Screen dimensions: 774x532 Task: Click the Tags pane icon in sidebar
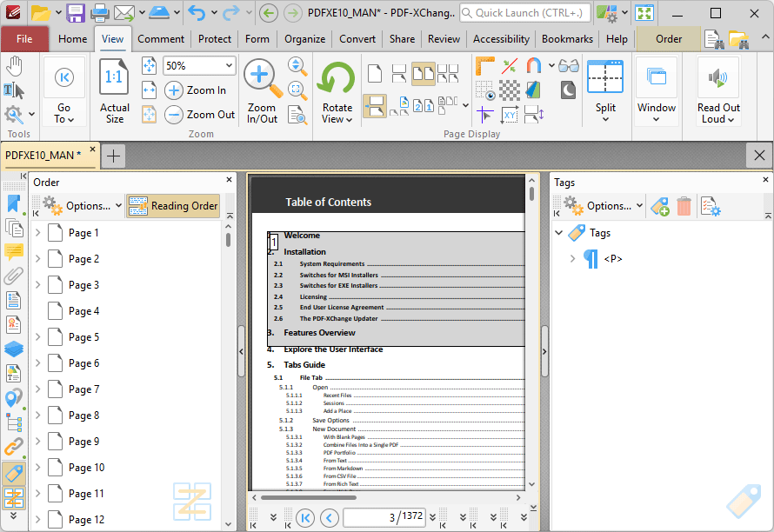[14, 474]
